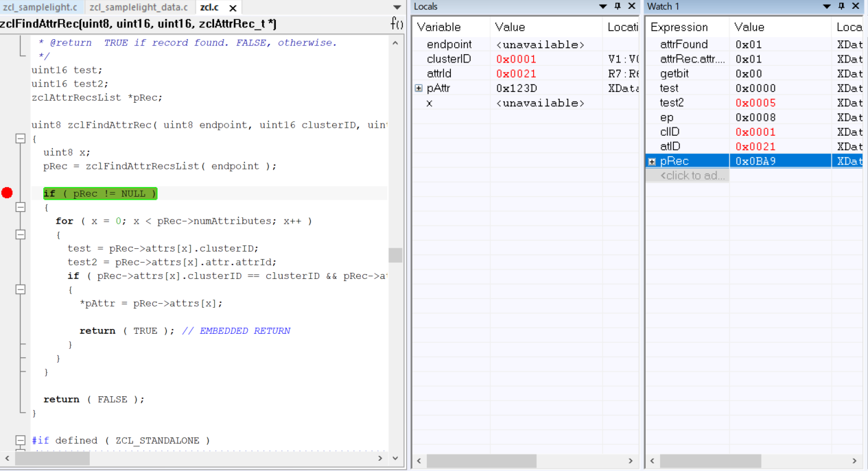
Task: Open the editor tab list dropdown
Action: point(397,8)
